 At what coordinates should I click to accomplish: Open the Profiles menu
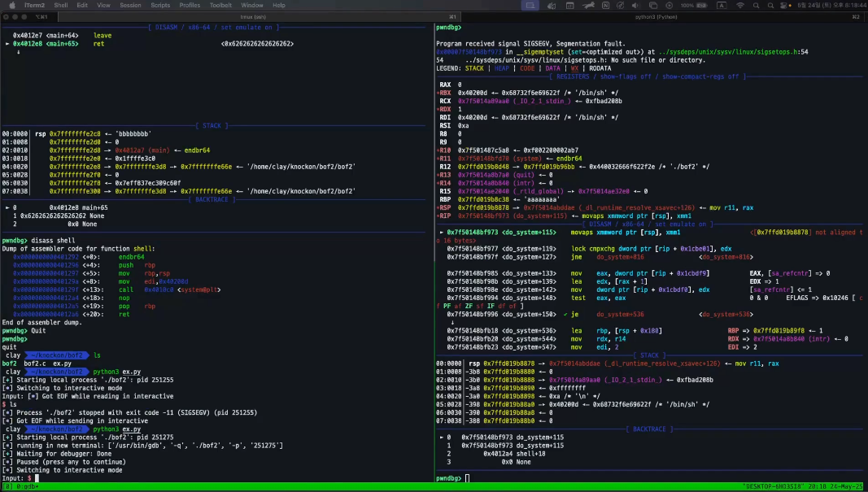[190, 5]
